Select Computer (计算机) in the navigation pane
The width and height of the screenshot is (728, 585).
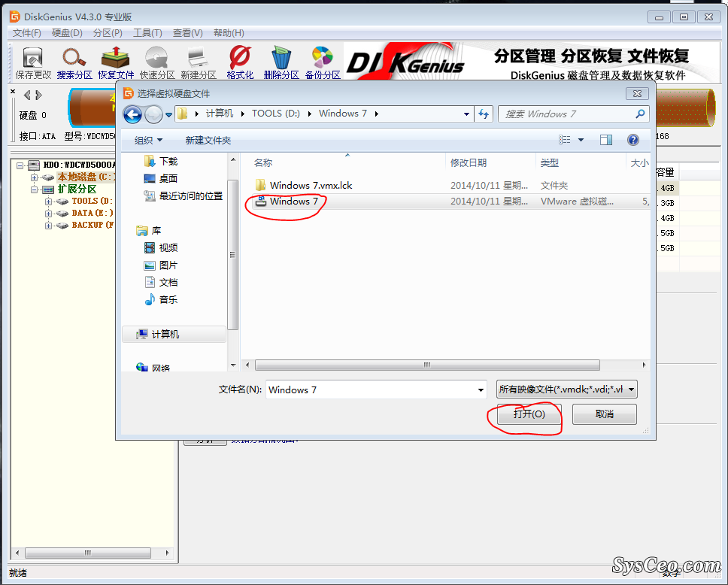coord(174,335)
